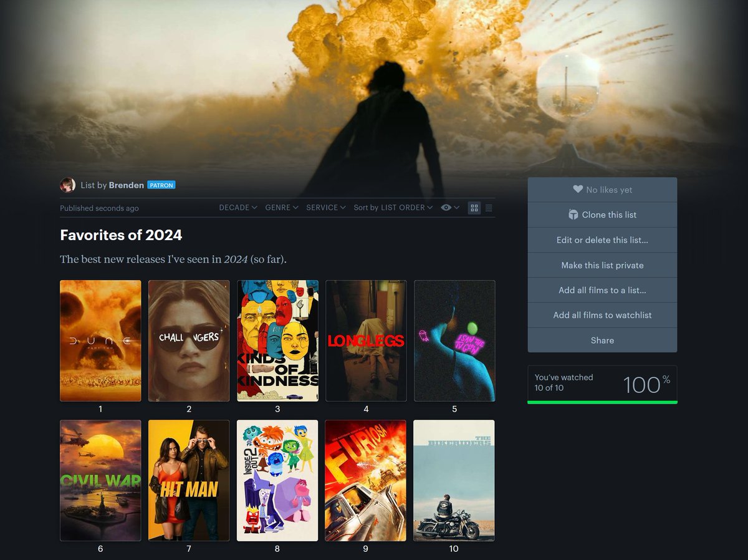
Task: Open the Longlegs poster
Action: click(x=366, y=340)
